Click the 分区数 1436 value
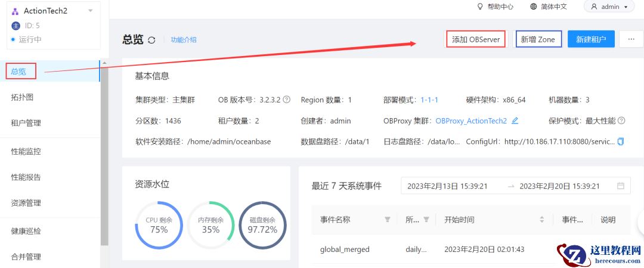The image size is (644, 268). click(173, 121)
